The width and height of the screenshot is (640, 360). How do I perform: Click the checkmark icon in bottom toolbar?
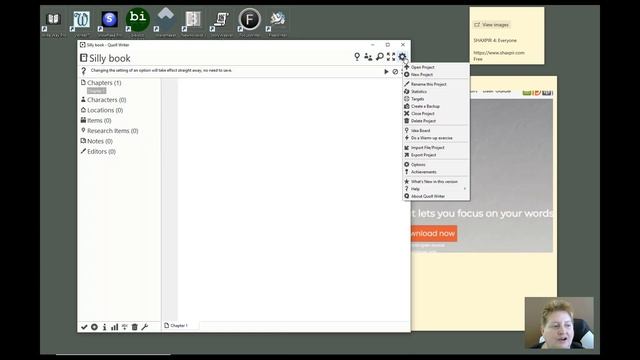coord(84,327)
